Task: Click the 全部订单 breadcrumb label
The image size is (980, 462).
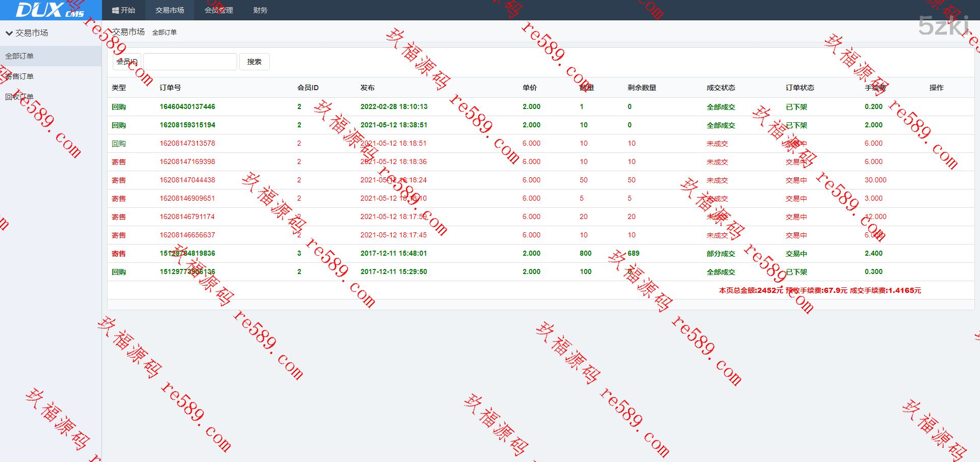Action: pos(164,33)
